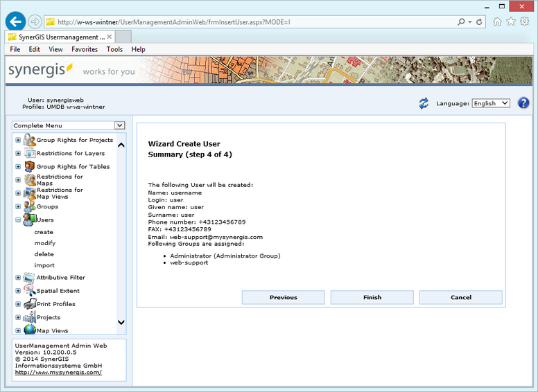538x392 pixels.
Task: Click the menu tree scroll up arrow
Action: (x=121, y=145)
